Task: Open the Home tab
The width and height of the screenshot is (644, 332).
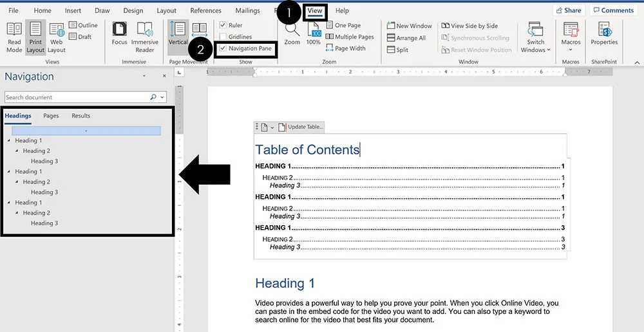Action: tap(43, 11)
